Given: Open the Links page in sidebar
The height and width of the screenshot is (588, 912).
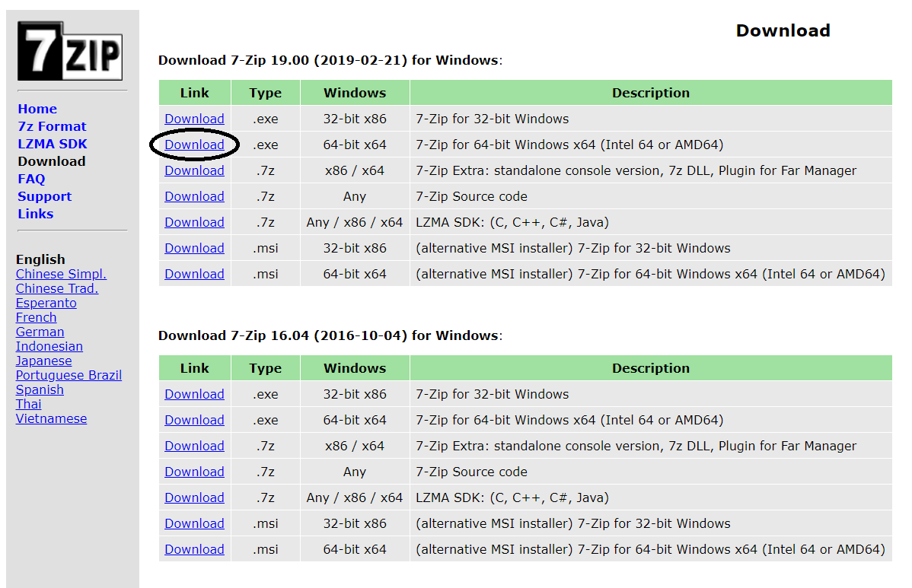Looking at the screenshot, I should 36,214.
